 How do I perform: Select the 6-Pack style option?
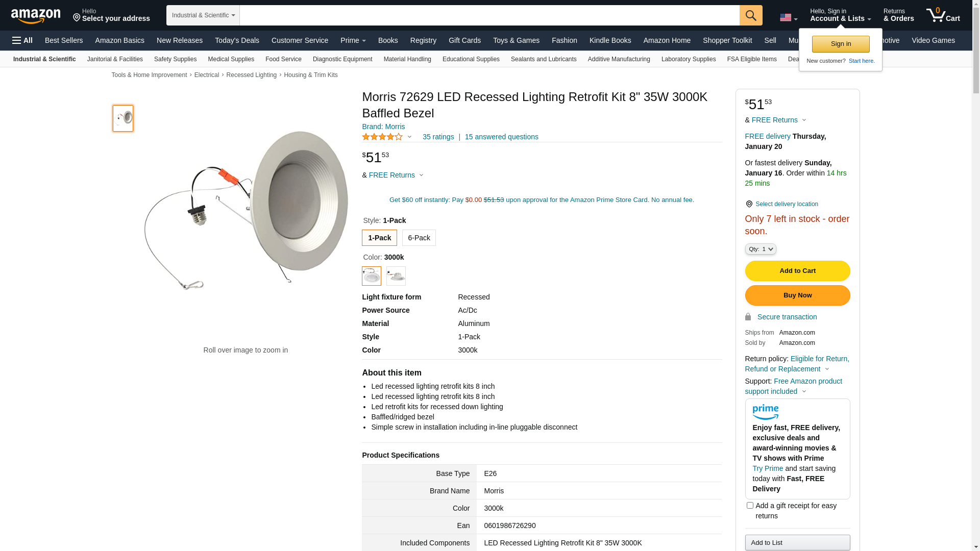419,238
